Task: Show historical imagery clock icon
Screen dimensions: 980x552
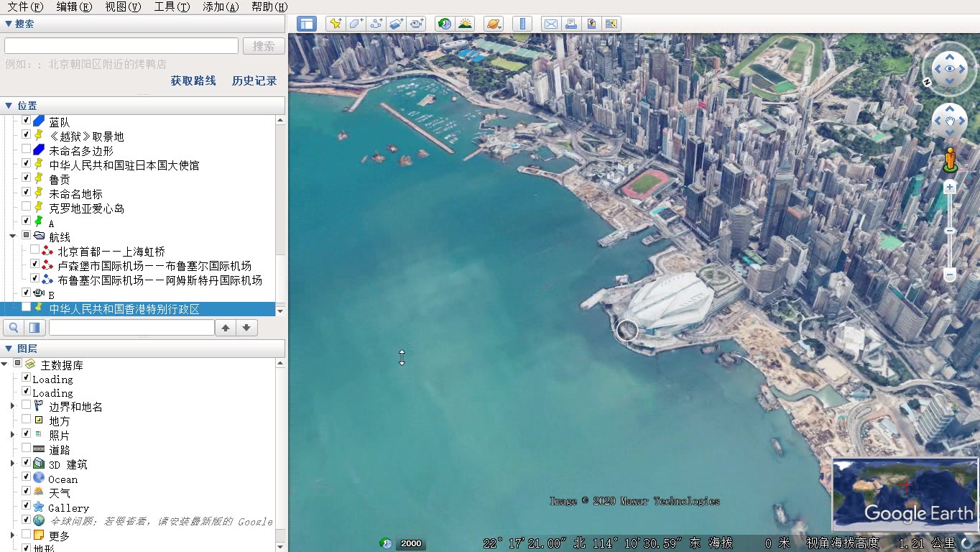Action: coord(445,24)
